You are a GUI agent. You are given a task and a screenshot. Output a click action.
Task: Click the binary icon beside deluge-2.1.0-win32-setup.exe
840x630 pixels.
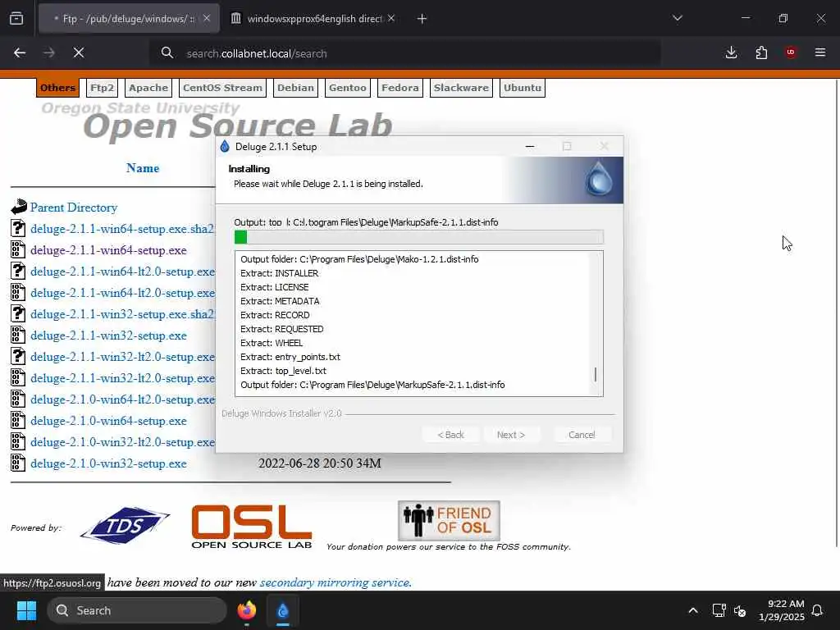point(18,463)
